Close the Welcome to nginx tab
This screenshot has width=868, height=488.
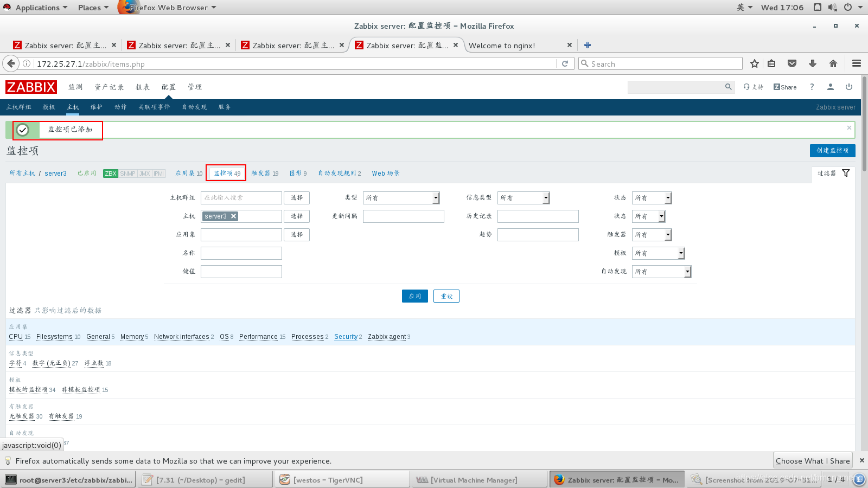569,45
